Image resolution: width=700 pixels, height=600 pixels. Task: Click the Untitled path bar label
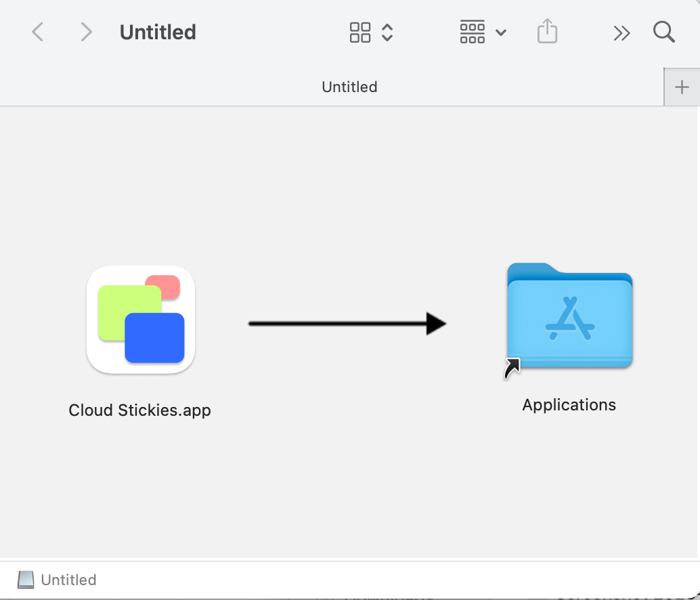point(69,580)
